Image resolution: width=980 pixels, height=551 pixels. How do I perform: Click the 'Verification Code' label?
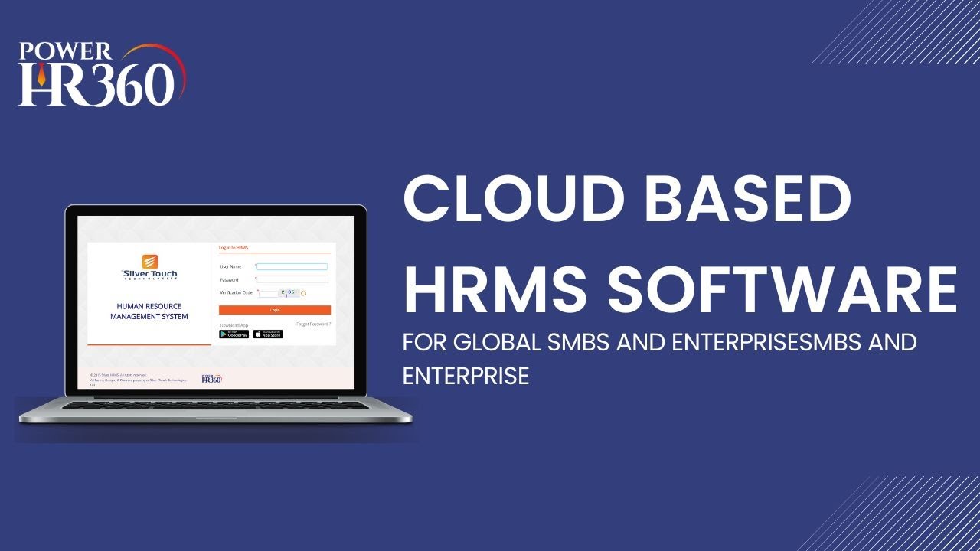point(236,292)
